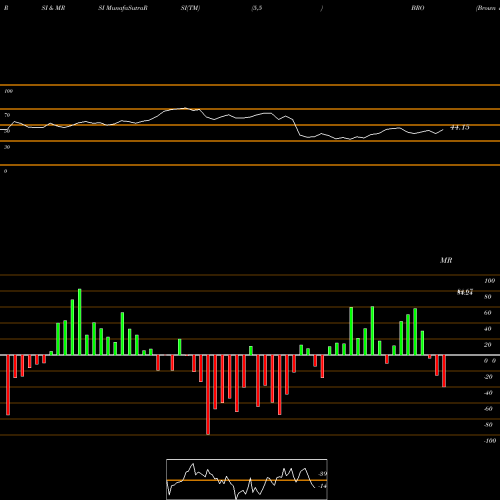The height and width of the screenshot is (500, 500).
Task: Click the RSI axis label '100'
Action: pos(8,91)
